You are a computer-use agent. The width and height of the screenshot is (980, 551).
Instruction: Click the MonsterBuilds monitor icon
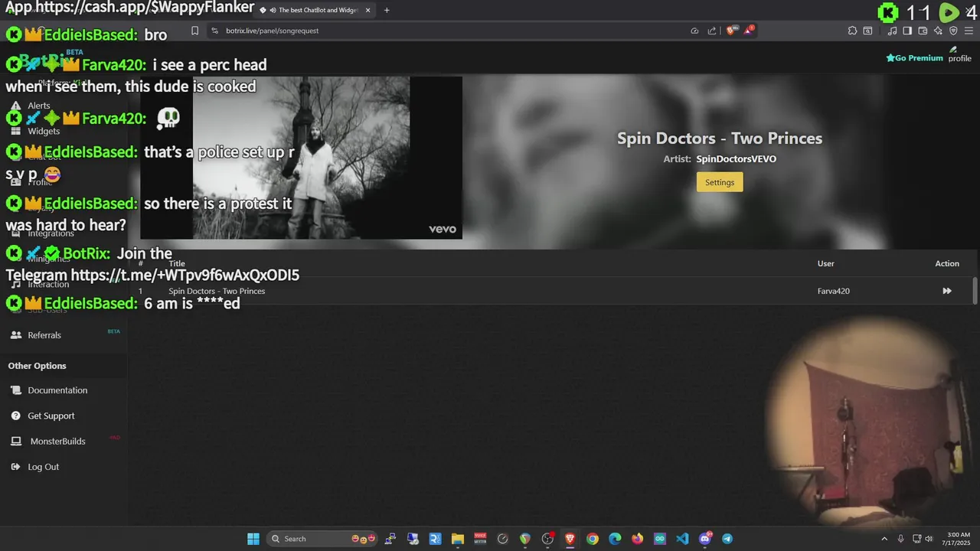[15, 442]
